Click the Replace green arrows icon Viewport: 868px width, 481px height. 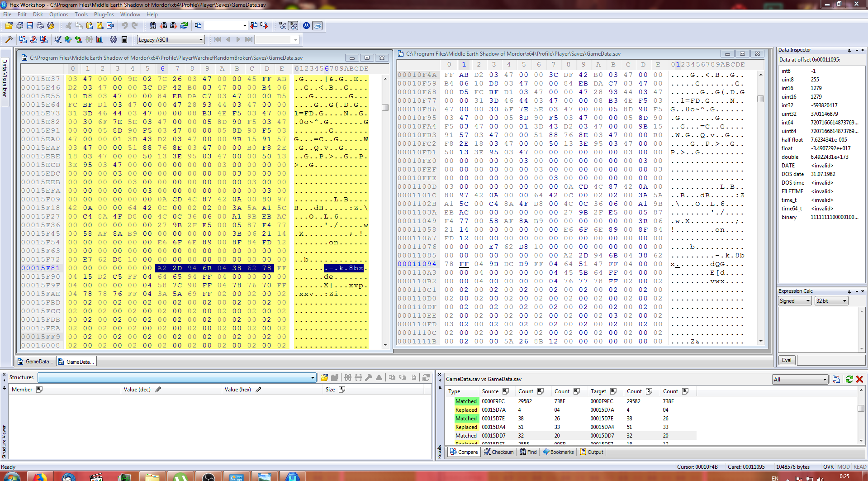184,26
